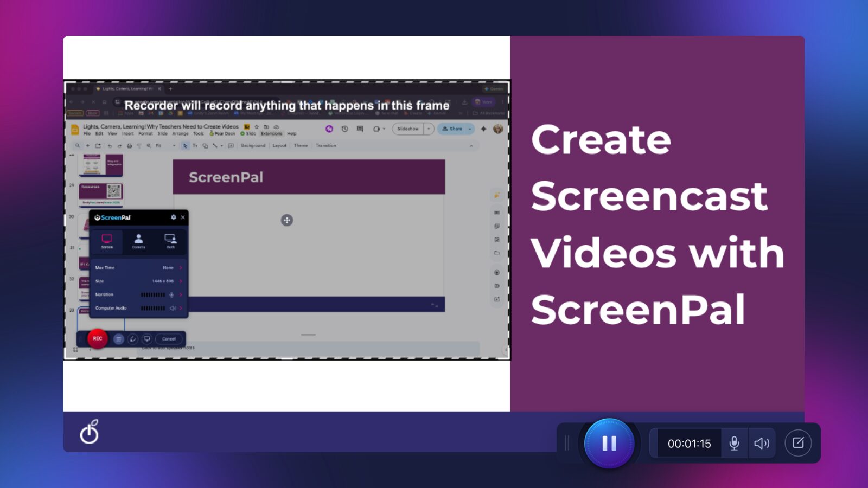Expand the Narration settings chevron
This screenshot has height=488, width=868.
click(181, 294)
